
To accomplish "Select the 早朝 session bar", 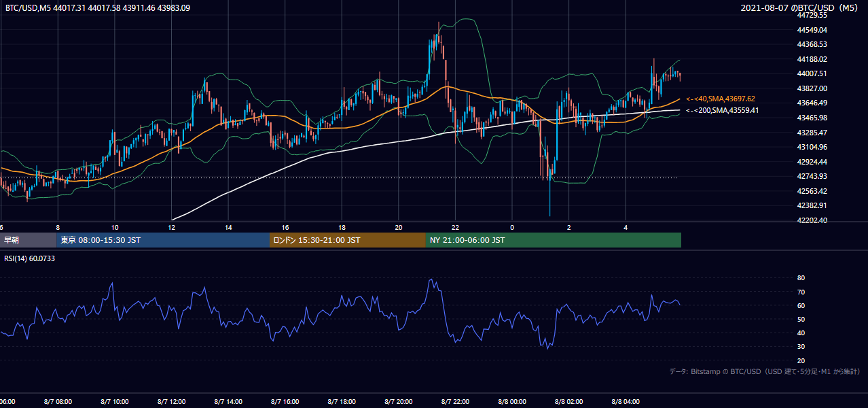I will (x=28, y=240).
